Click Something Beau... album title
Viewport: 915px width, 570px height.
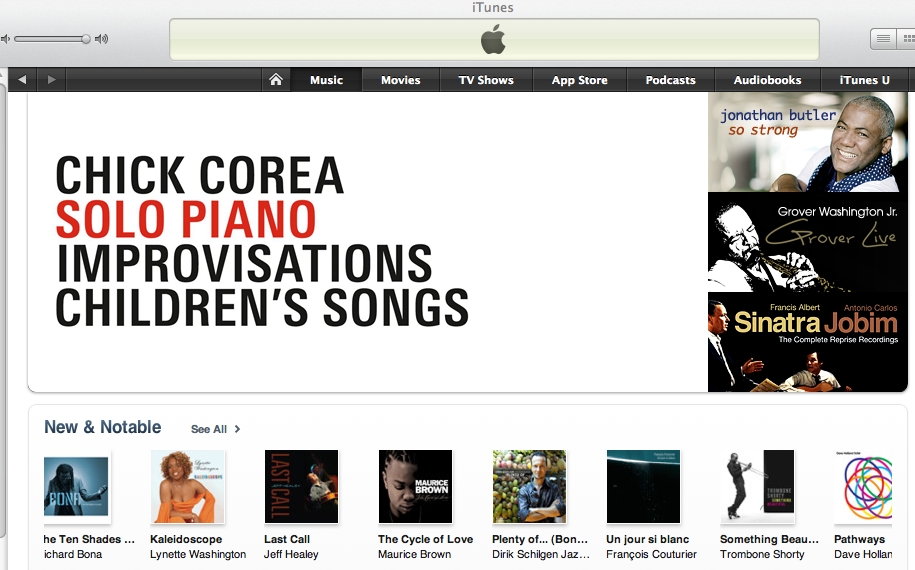point(769,539)
